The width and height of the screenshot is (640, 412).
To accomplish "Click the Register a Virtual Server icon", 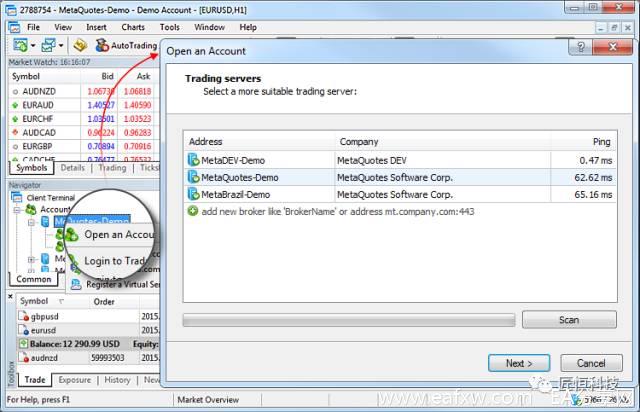I will [76, 284].
